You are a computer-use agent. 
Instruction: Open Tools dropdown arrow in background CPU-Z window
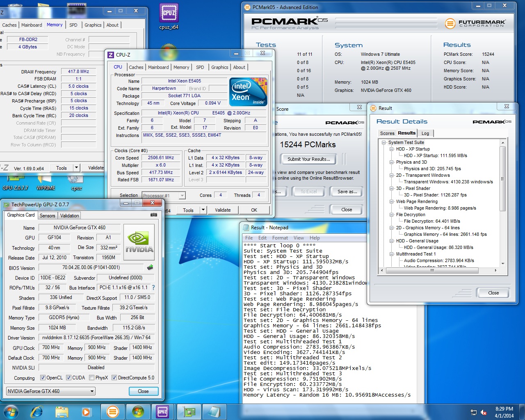pos(76,168)
